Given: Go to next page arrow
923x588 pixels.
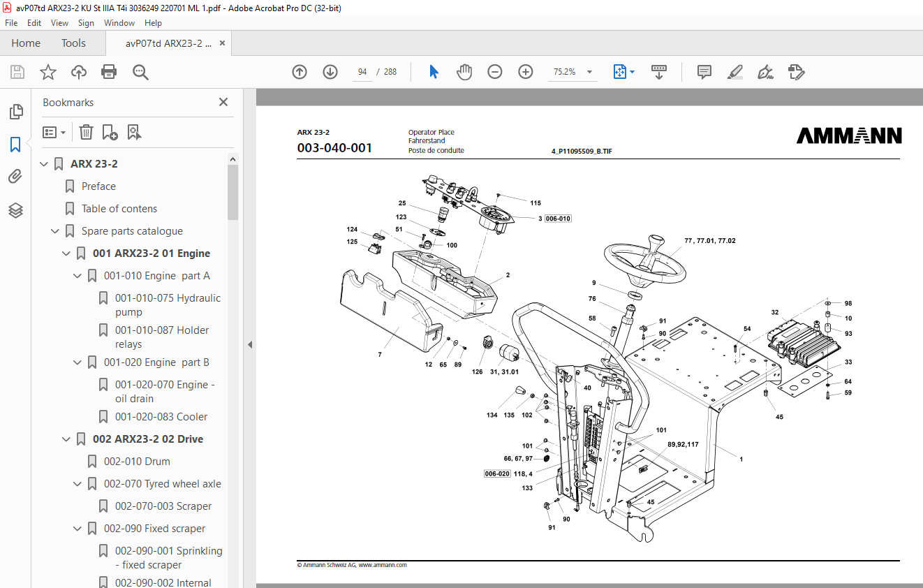Looking at the screenshot, I should coord(330,72).
